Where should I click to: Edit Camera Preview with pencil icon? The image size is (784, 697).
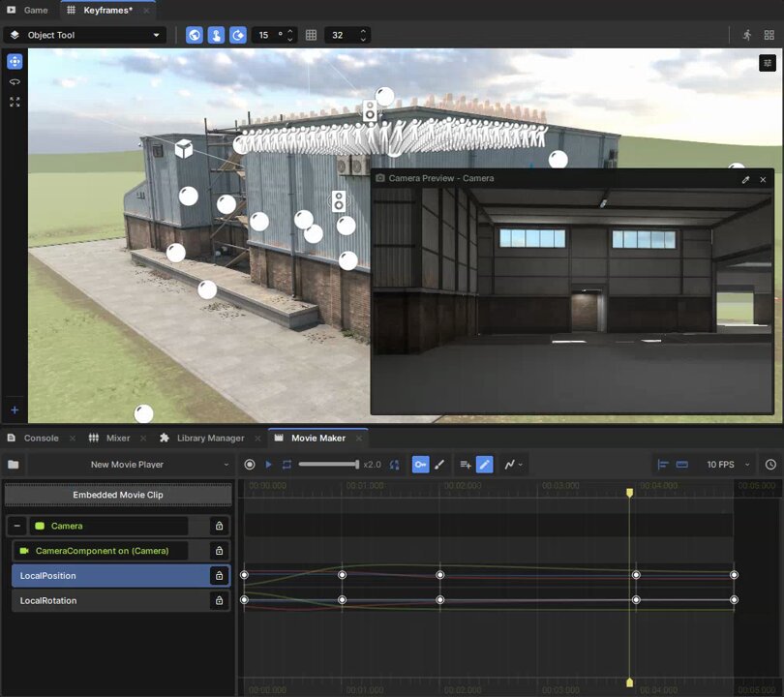[x=745, y=179]
